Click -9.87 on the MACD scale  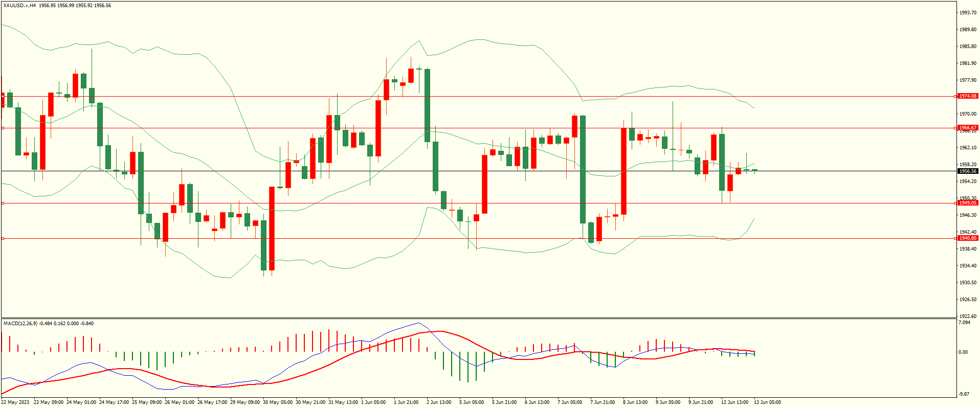(964, 394)
